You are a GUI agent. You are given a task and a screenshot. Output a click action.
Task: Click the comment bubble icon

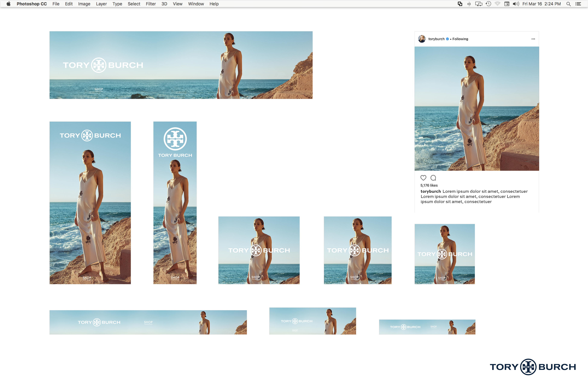tap(433, 178)
